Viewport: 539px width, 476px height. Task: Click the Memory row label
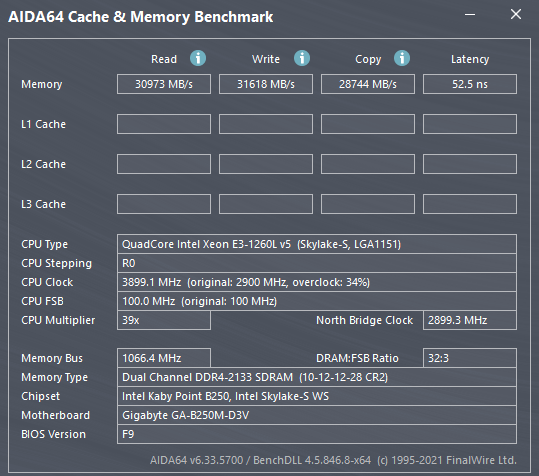click(42, 84)
